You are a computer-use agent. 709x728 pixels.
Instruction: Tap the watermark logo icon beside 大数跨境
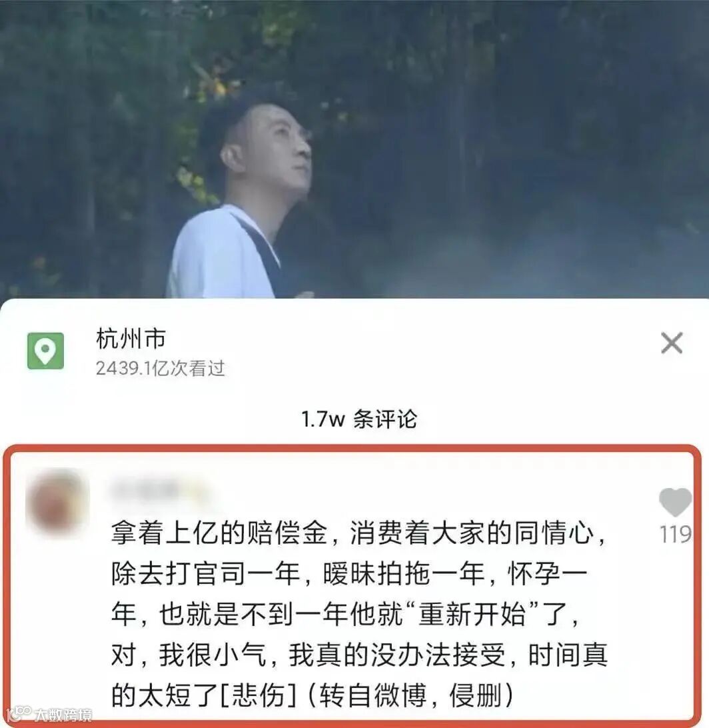coord(19,714)
